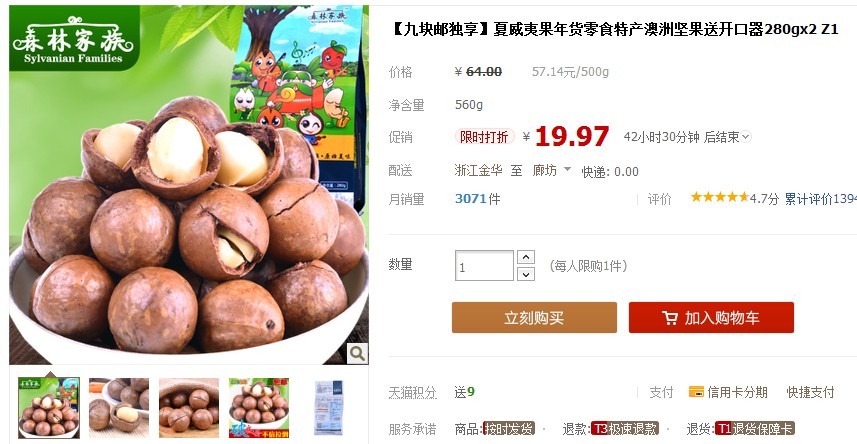
Task: Click the shopping cart icon in 加入购物车
Action: [670, 318]
